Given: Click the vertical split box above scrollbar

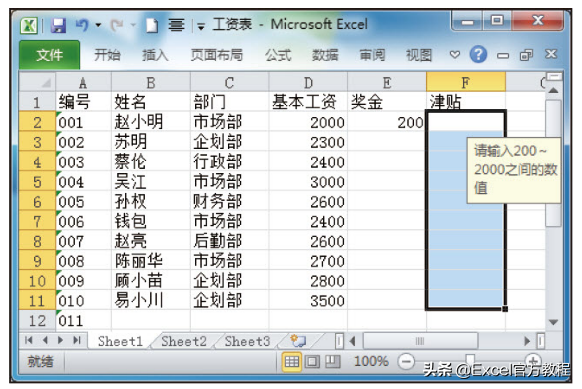Looking at the screenshot, I should (x=554, y=77).
